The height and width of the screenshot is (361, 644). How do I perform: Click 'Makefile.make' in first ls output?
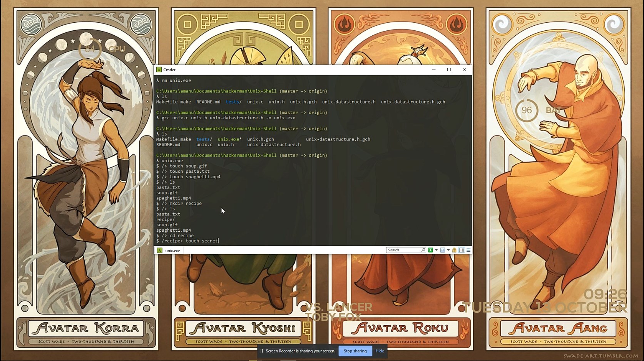[x=174, y=102]
